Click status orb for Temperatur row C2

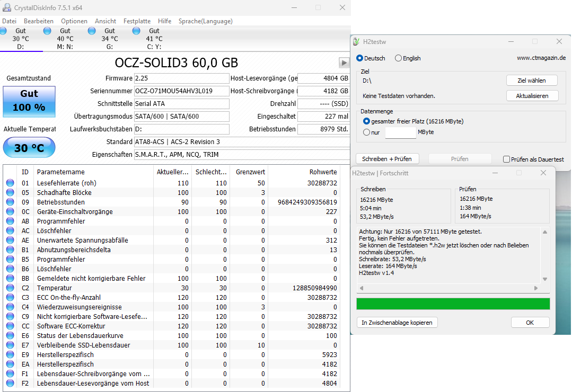[10, 288]
